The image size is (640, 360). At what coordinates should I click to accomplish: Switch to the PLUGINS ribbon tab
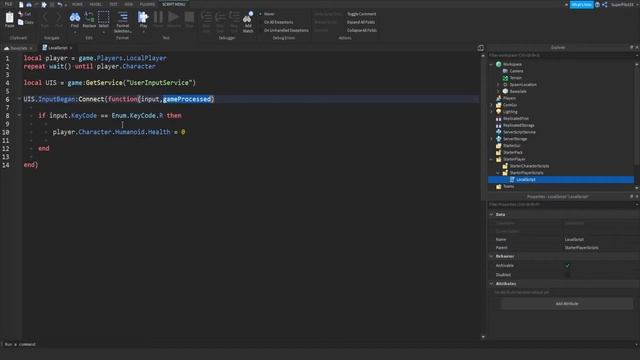(x=147, y=4)
